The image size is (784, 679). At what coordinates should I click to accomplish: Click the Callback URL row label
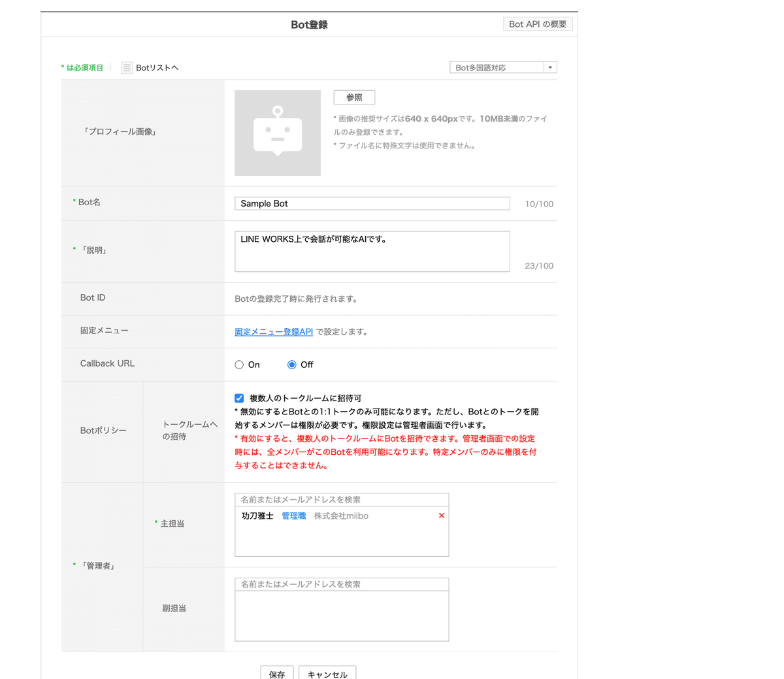pyautogui.click(x=107, y=363)
